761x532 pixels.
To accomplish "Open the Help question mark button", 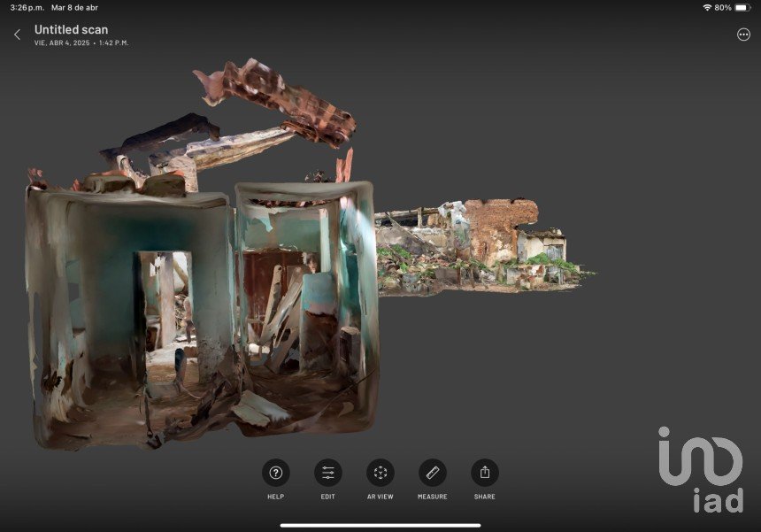I will tap(276, 473).
